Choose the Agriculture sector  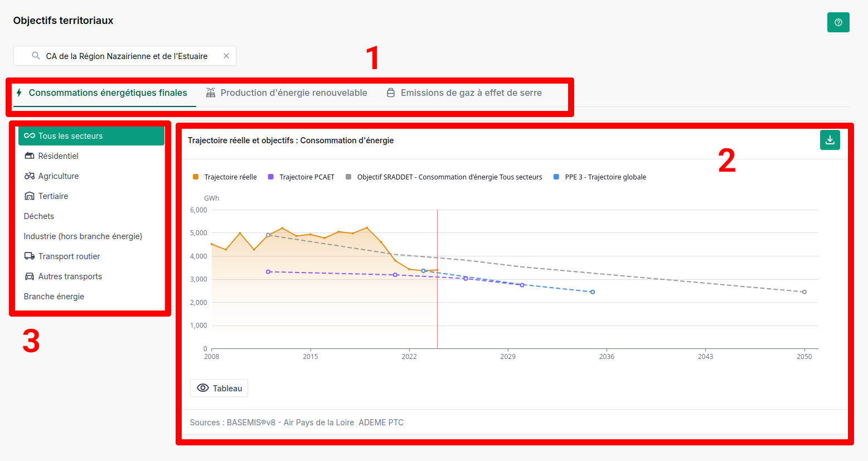[x=91, y=176]
